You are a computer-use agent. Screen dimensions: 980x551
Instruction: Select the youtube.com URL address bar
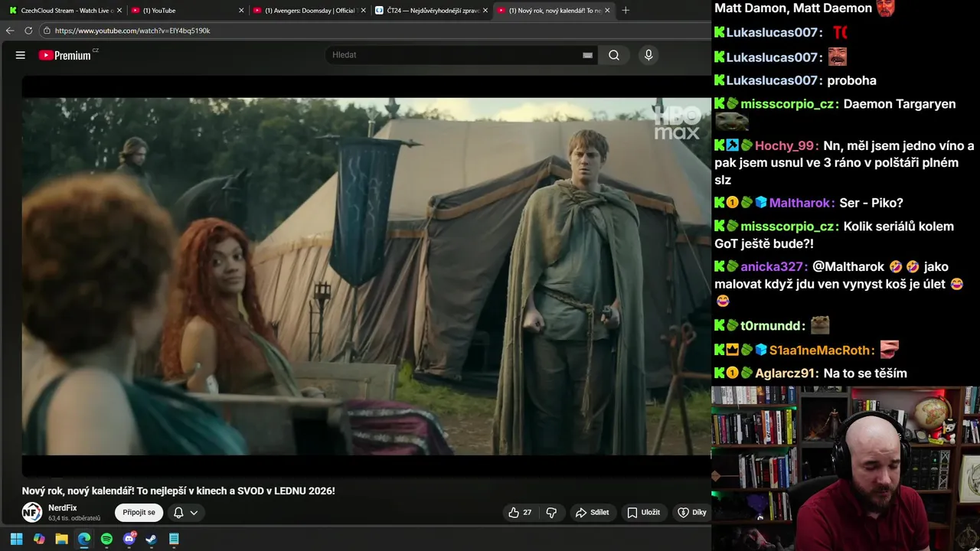tap(132, 31)
